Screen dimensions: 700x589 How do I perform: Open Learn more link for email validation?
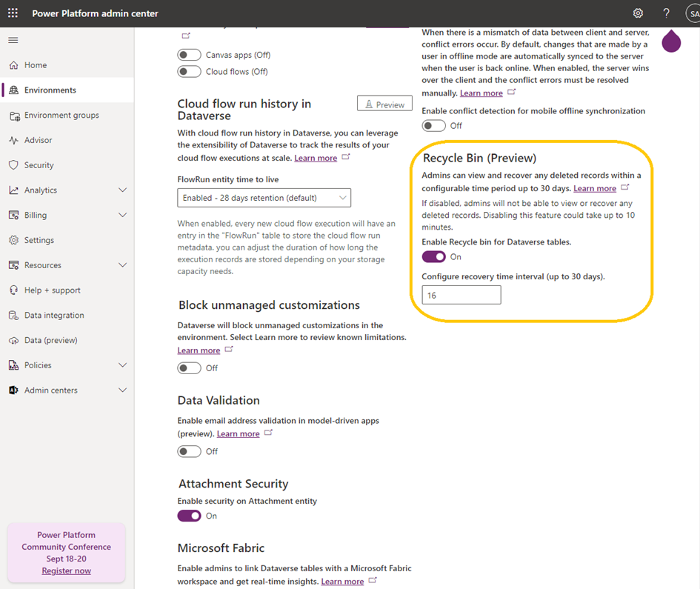(238, 433)
